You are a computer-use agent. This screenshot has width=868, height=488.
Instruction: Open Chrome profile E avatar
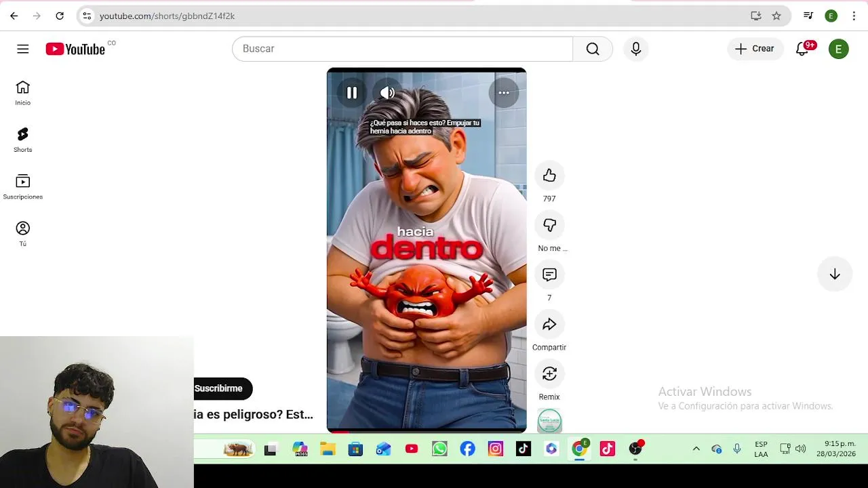tap(831, 16)
